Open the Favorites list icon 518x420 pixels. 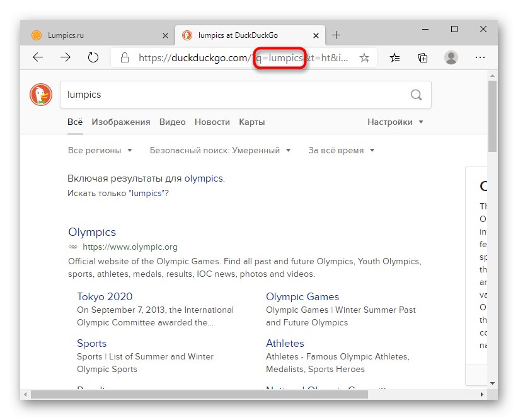click(x=394, y=58)
